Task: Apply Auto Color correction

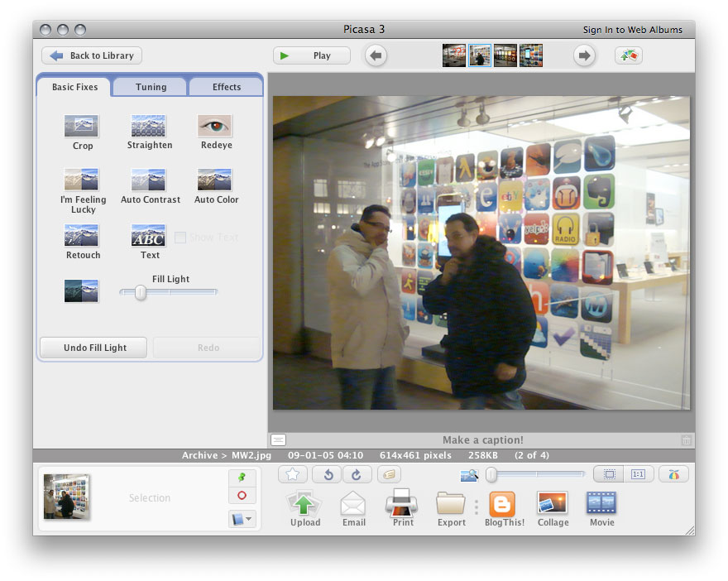Action: point(214,180)
